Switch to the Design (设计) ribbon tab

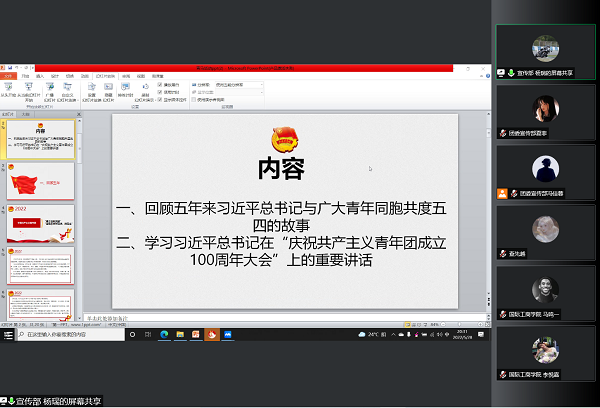(x=54, y=75)
